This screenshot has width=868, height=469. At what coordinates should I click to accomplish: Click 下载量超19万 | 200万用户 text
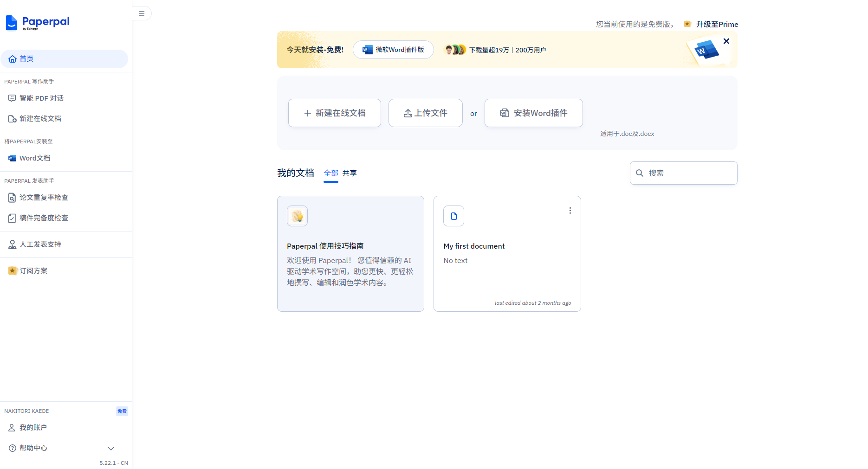point(508,50)
